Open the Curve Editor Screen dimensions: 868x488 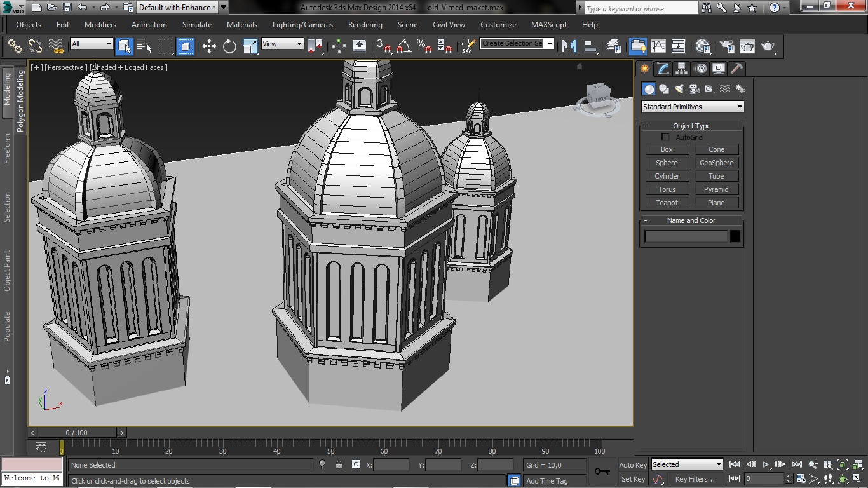point(658,46)
